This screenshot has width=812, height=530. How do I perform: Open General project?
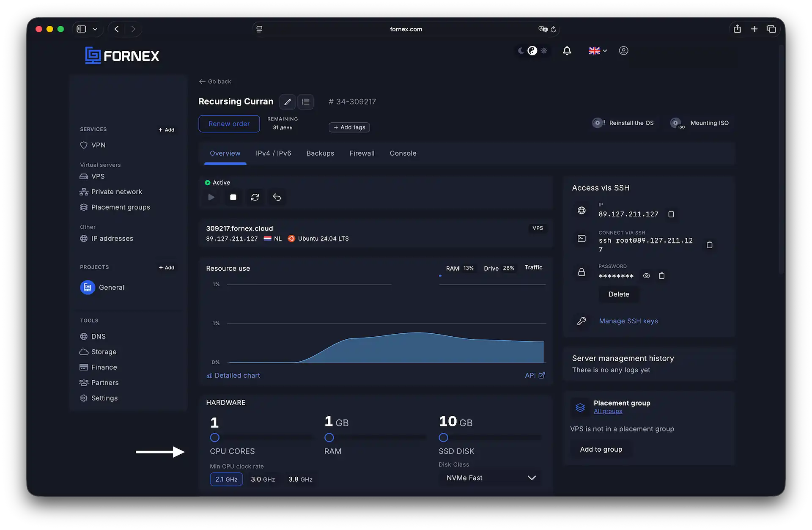[x=102, y=288]
